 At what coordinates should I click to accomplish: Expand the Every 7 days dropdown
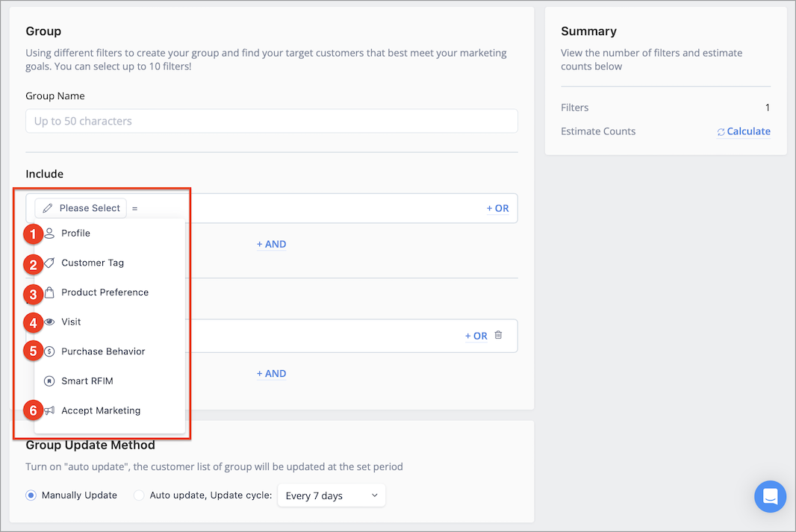[332, 495]
